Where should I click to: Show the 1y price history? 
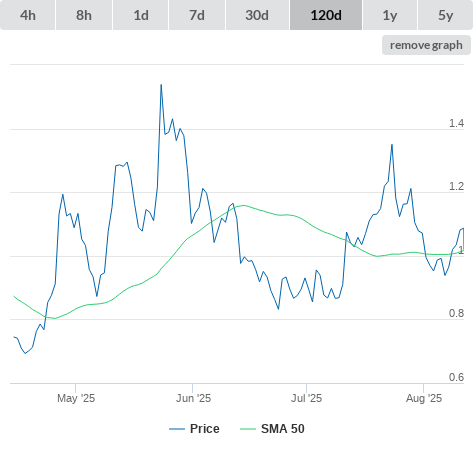point(390,15)
